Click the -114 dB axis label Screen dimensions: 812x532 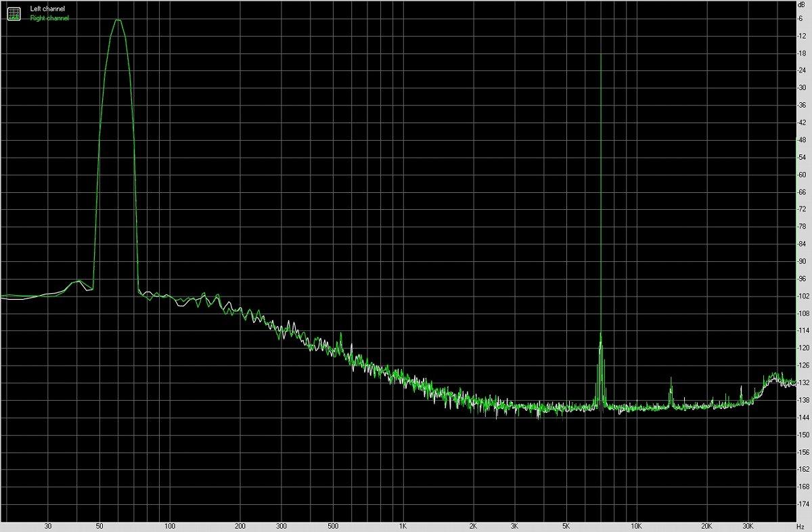[x=803, y=330]
